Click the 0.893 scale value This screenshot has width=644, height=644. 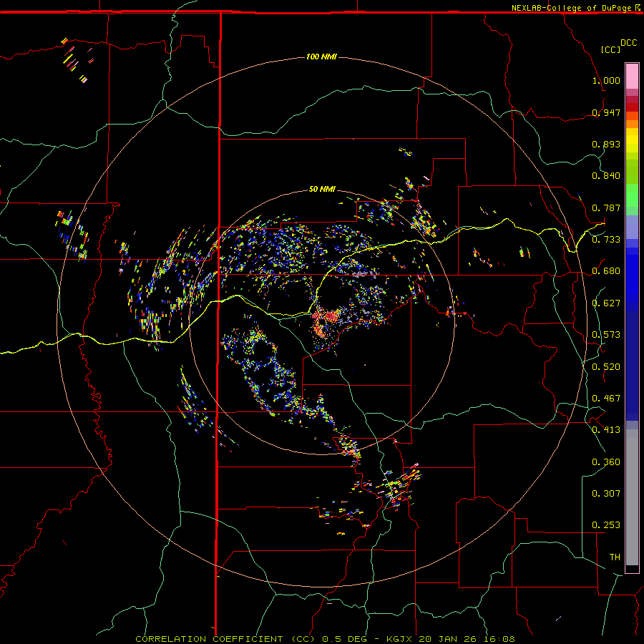point(606,144)
